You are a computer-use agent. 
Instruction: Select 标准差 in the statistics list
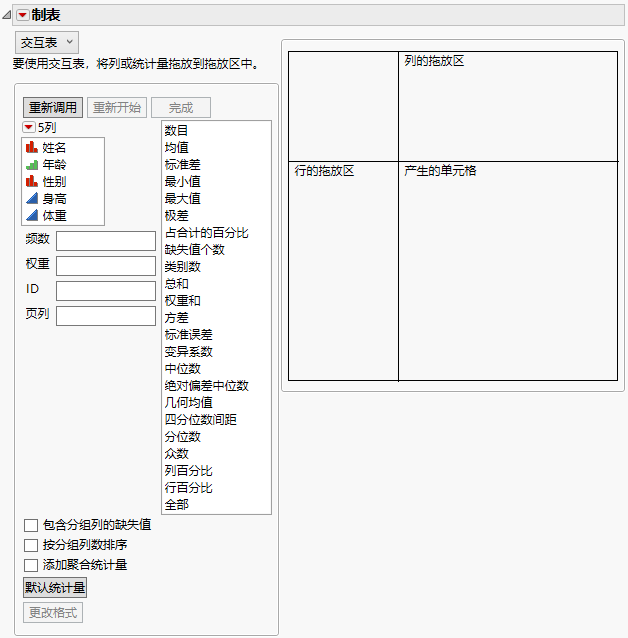point(182,165)
